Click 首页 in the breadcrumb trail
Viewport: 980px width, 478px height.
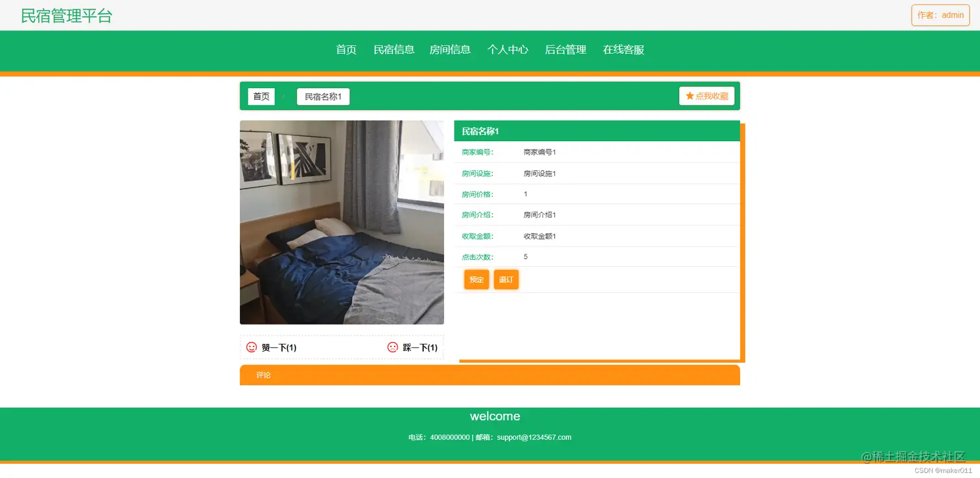point(261,96)
